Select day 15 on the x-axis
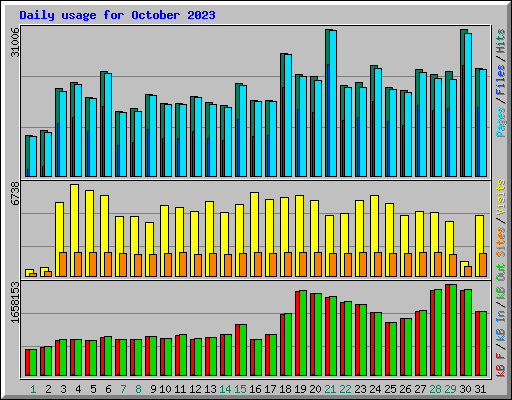The height and width of the screenshot is (400, 512). pos(240,389)
